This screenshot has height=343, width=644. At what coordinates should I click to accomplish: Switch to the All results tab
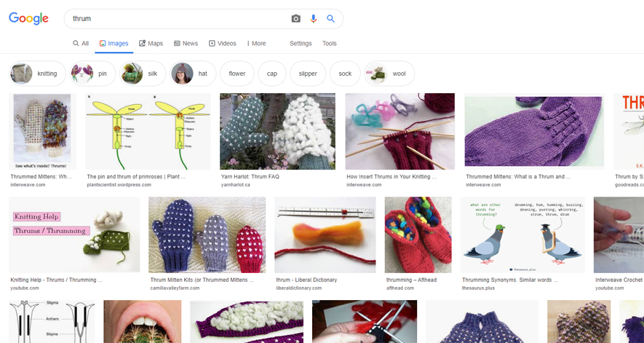tap(81, 43)
